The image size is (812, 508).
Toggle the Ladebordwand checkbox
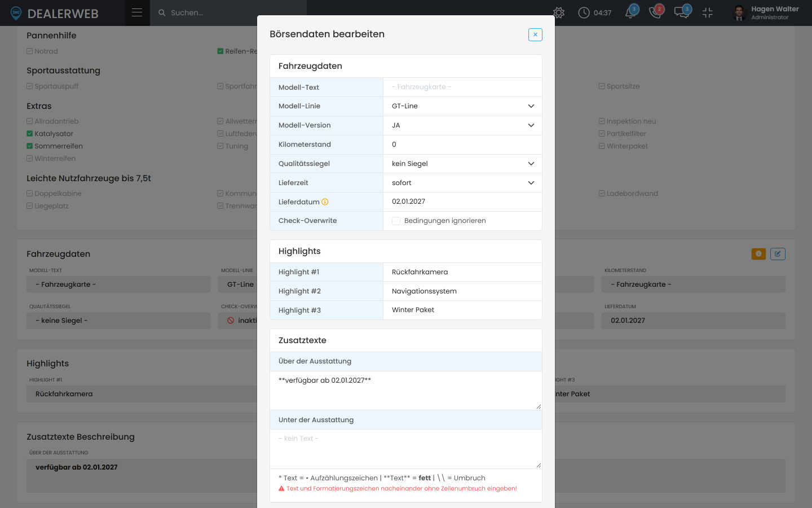[602, 194]
